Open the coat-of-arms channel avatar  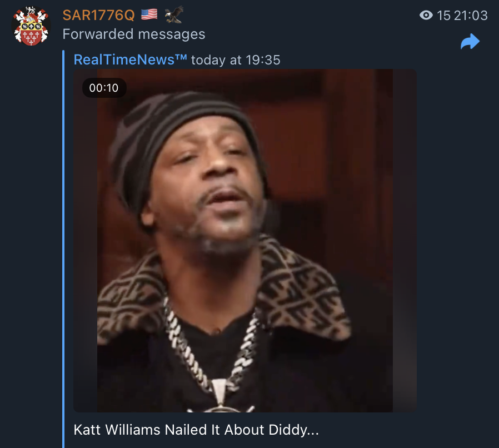[x=31, y=26]
